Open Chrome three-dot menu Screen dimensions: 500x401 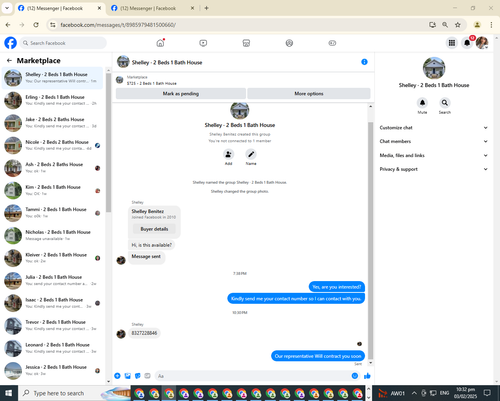tap(491, 25)
